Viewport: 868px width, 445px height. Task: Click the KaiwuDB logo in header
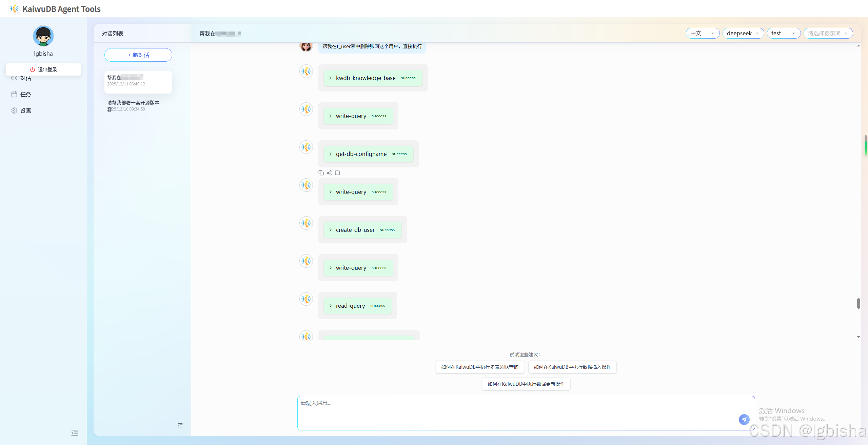point(14,9)
